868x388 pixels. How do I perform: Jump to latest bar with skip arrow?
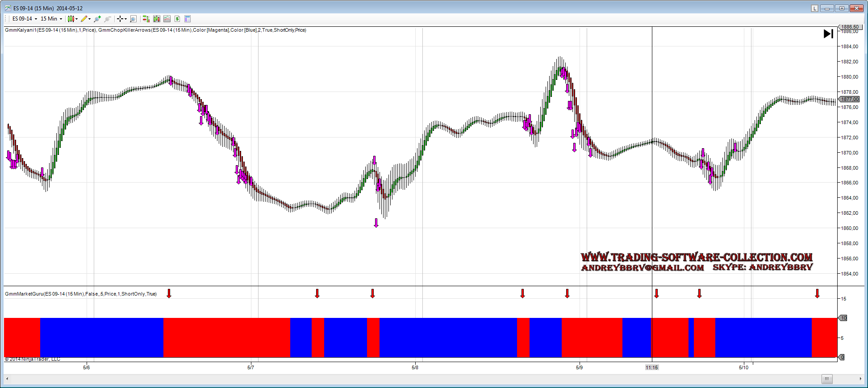pos(828,34)
